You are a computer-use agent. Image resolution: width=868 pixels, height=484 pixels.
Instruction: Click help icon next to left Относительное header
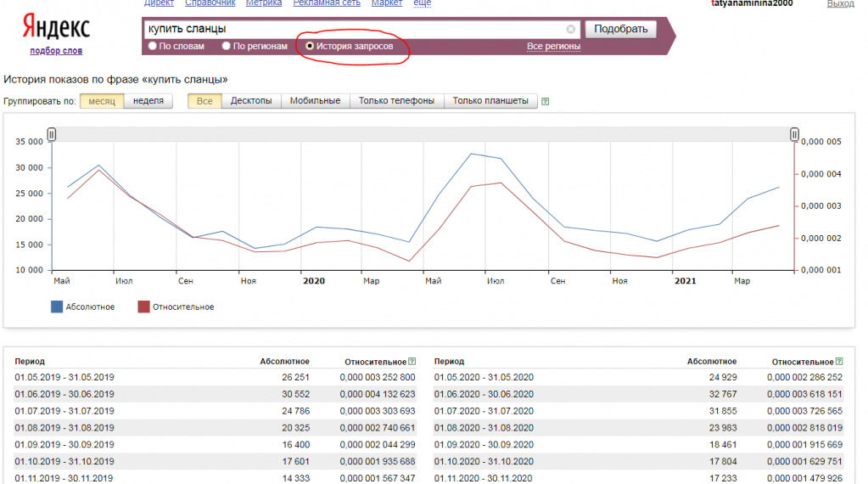[x=412, y=362]
